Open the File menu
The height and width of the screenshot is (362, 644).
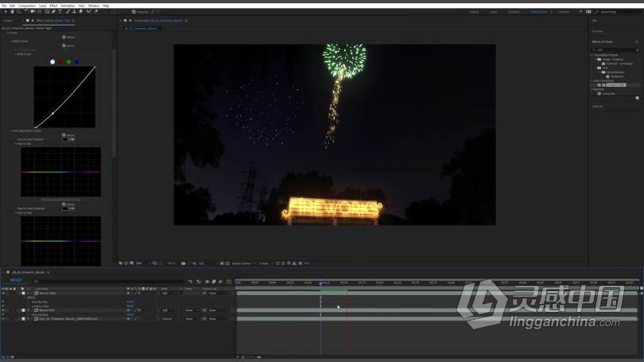coord(4,6)
